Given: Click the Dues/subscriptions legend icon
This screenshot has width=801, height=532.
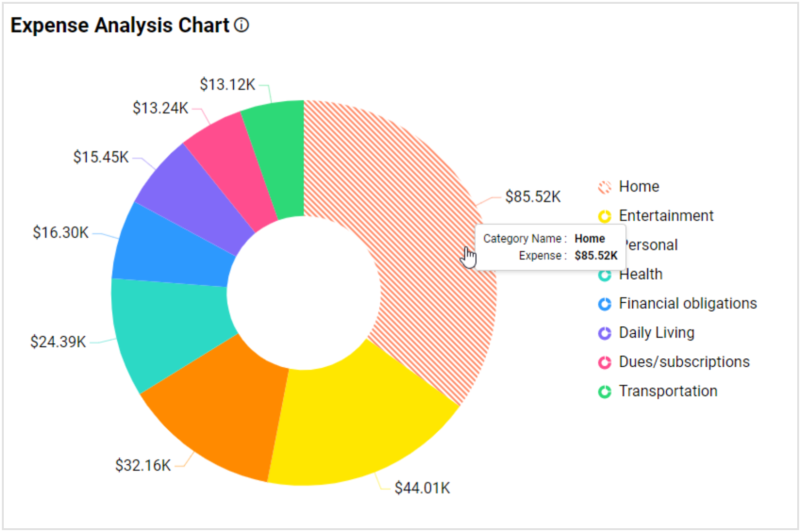Looking at the screenshot, I should 605,362.
